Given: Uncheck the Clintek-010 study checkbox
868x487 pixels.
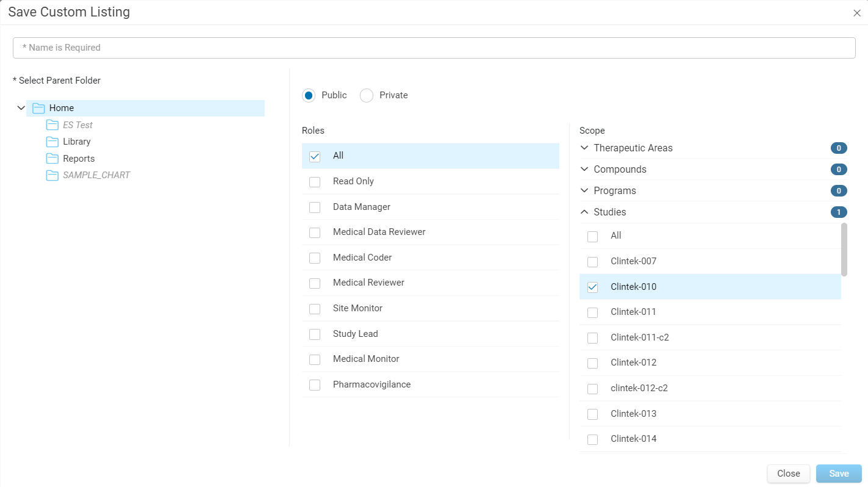Looking at the screenshot, I should [592, 287].
